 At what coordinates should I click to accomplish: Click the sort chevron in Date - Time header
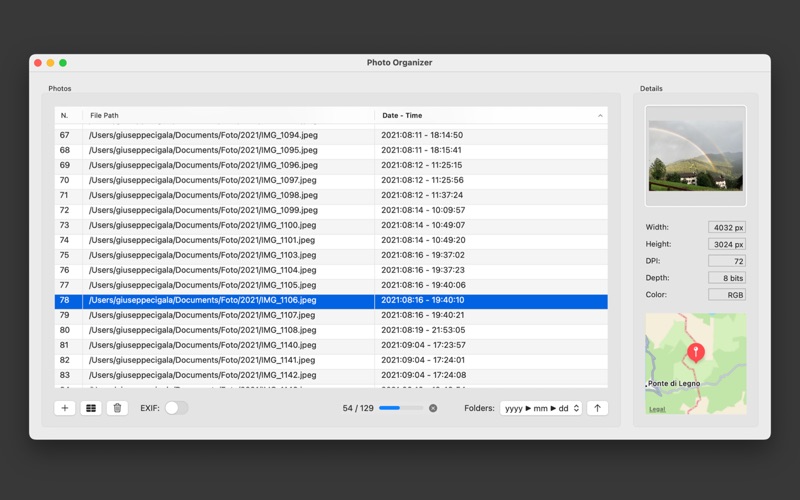point(600,116)
